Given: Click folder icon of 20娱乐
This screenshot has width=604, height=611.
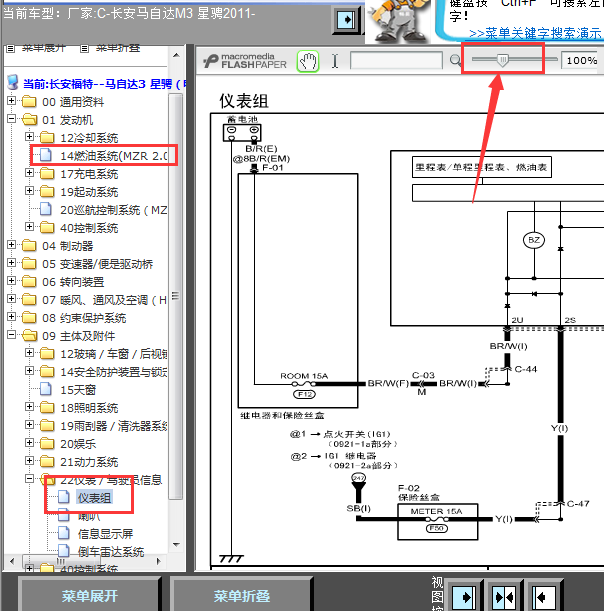Looking at the screenshot, I should (47, 443).
